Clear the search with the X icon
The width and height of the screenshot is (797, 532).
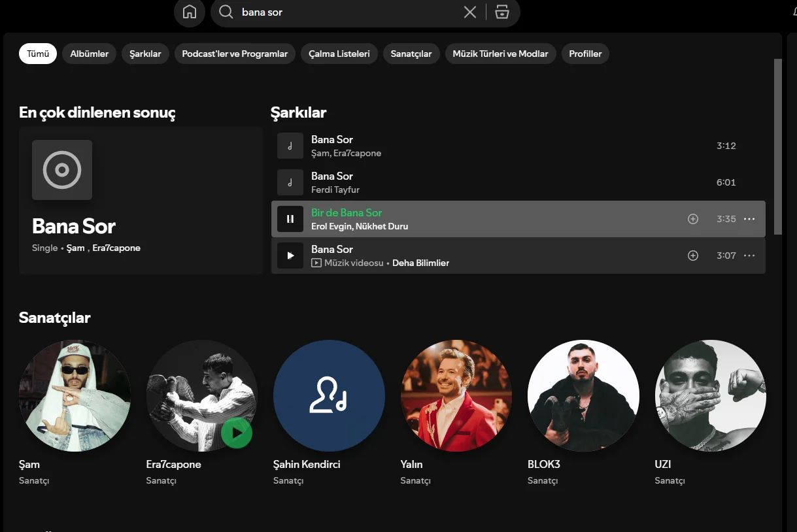coord(470,12)
